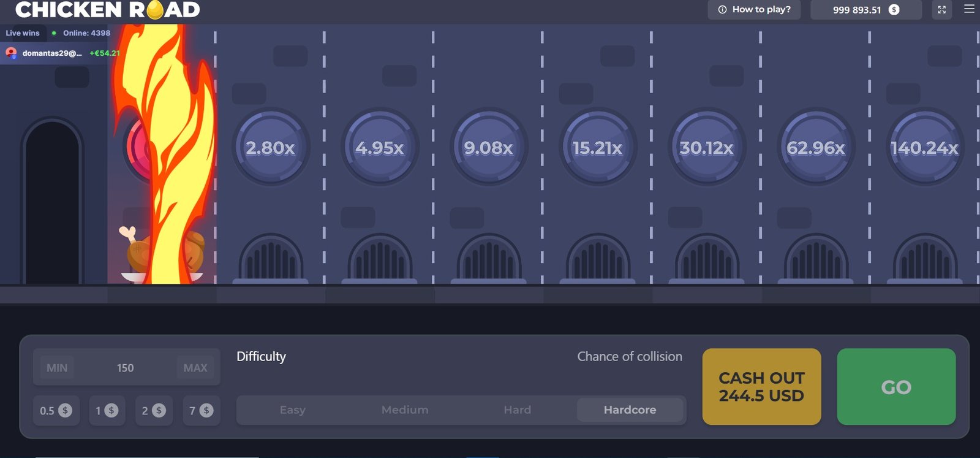980x458 pixels.
Task: Toggle fullscreen mode icon
Action: [x=942, y=10]
